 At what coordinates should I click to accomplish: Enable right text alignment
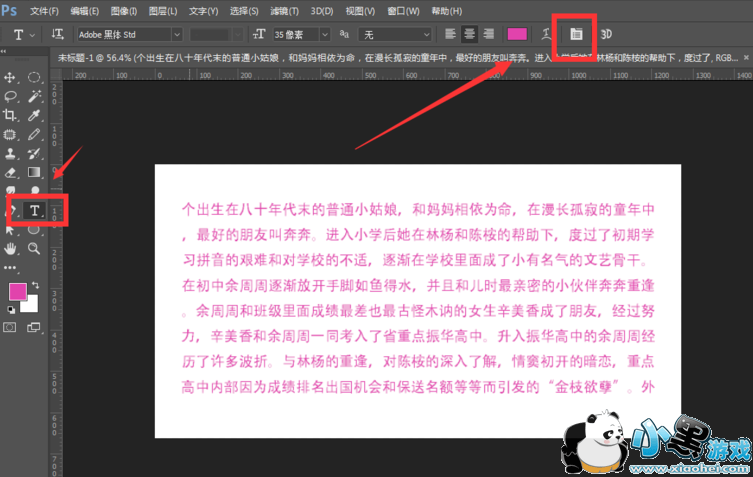(x=488, y=34)
